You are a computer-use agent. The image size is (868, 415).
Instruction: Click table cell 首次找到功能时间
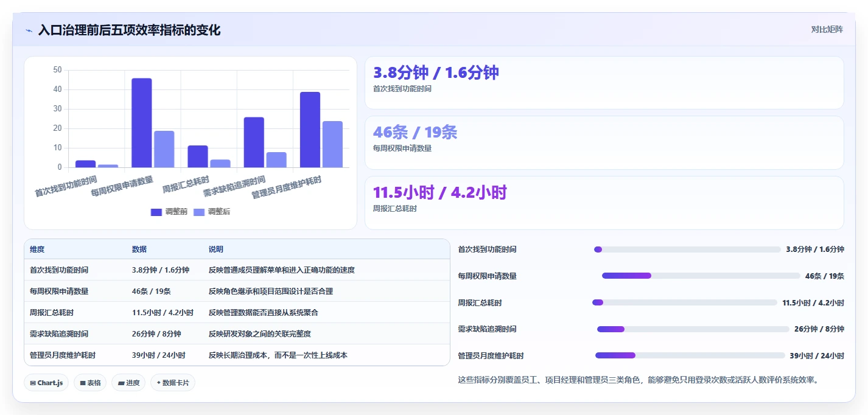(x=59, y=270)
